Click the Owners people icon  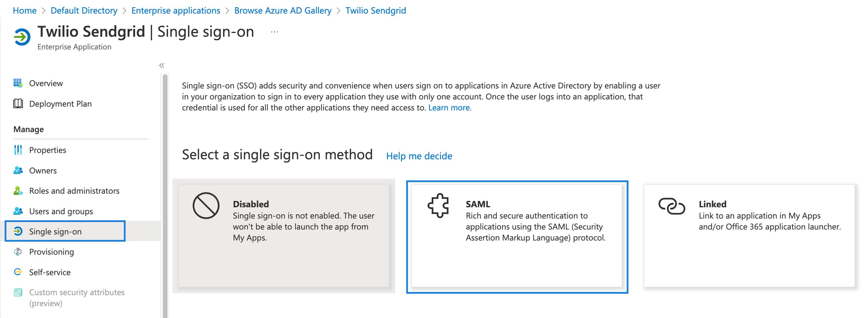tap(19, 170)
